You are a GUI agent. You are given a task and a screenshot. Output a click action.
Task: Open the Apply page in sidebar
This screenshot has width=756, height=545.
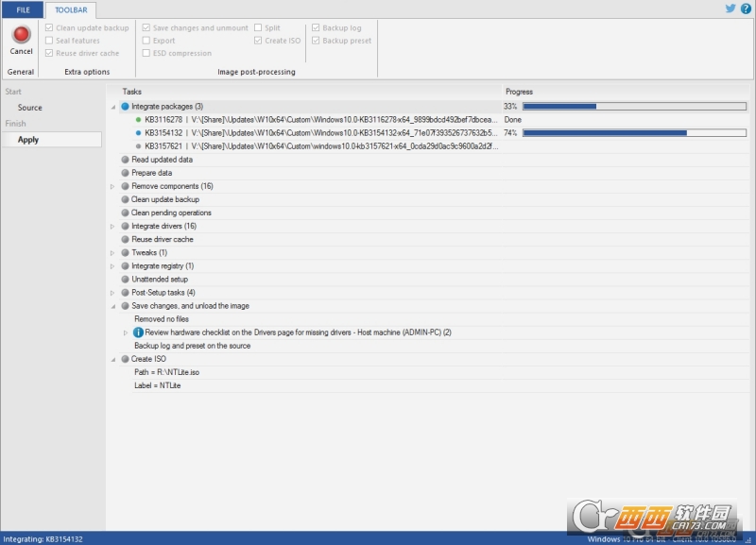point(28,139)
